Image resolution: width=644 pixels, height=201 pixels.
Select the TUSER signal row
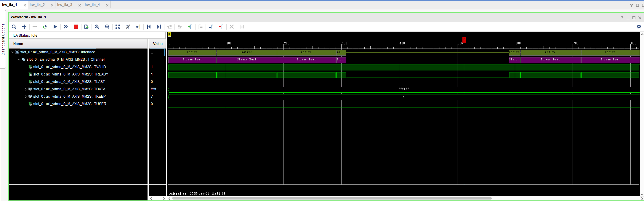click(70, 104)
